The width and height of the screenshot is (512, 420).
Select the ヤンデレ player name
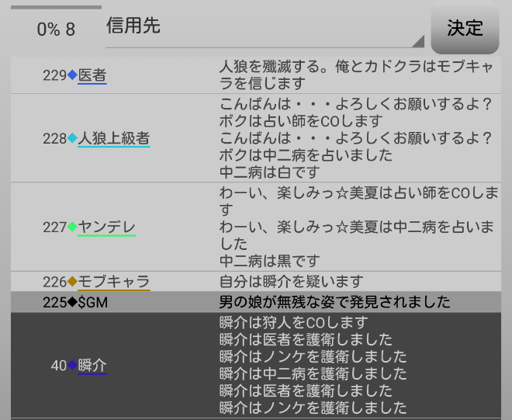[x=106, y=227]
